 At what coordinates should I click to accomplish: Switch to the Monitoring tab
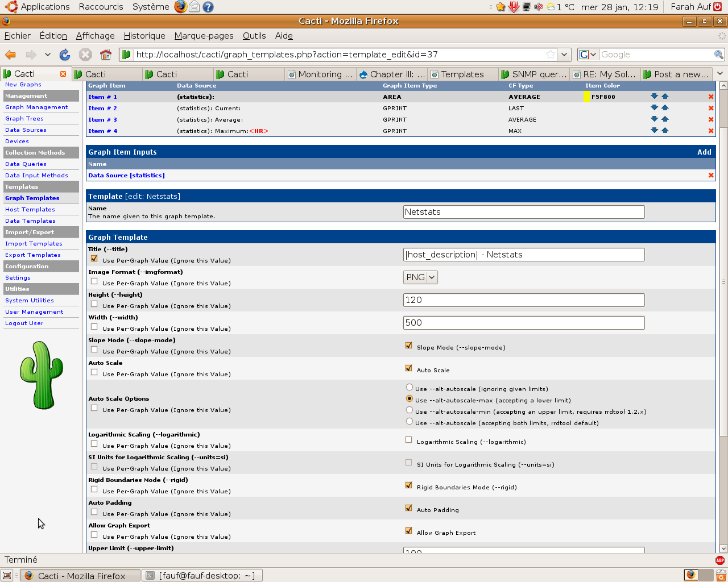[320, 74]
